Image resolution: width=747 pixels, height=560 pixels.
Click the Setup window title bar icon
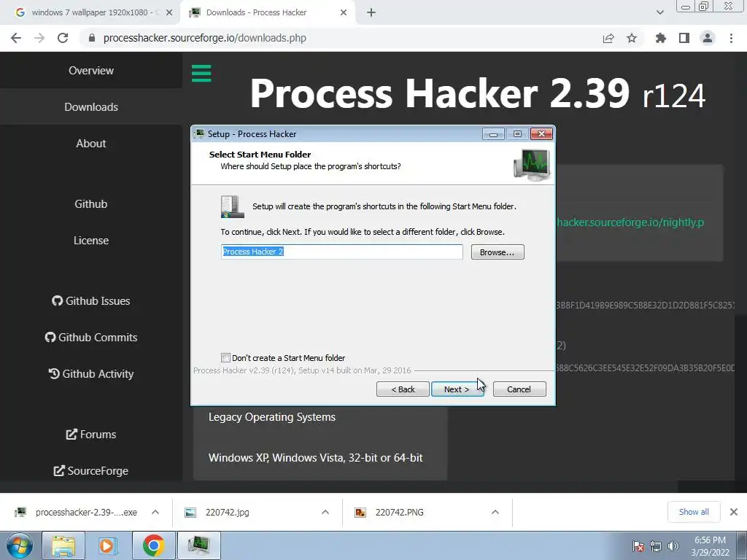point(199,134)
